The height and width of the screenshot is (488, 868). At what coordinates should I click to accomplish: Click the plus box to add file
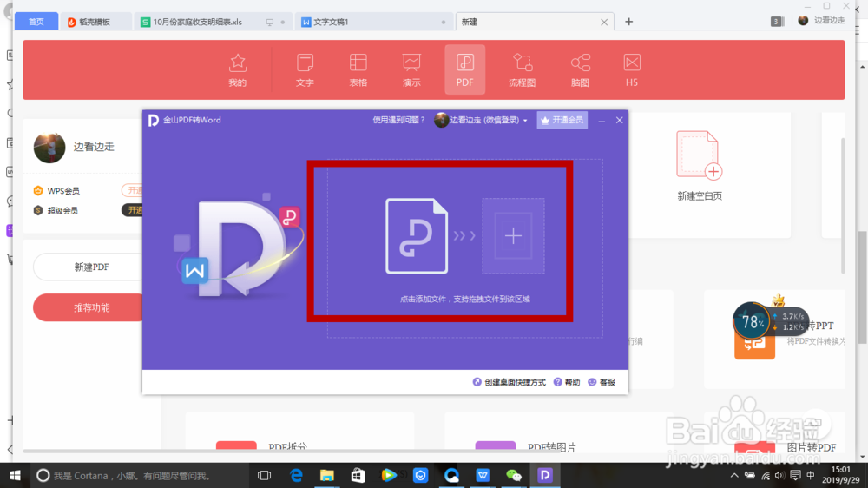click(x=513, y=236)
